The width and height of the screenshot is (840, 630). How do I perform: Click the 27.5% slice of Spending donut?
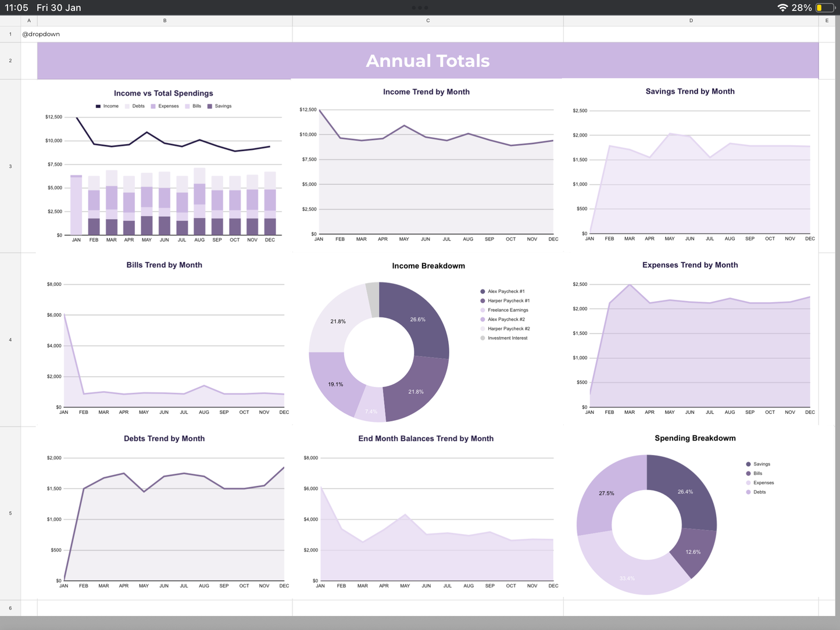(606, 493)
